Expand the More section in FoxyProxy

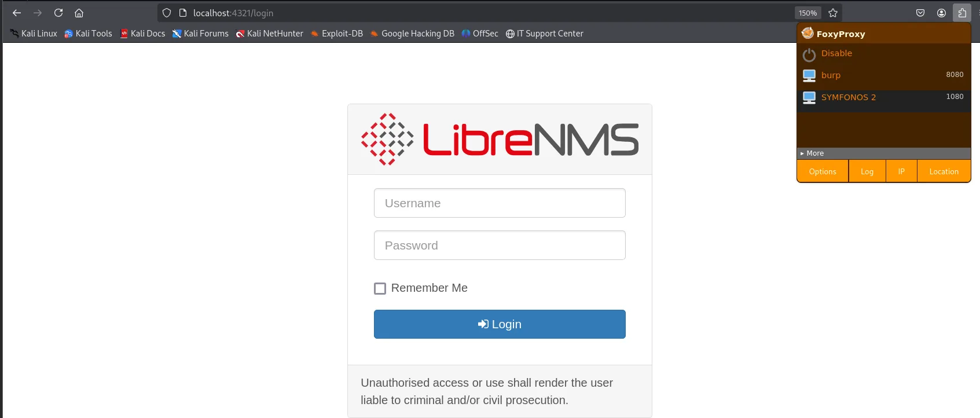[x=884, y=153]
